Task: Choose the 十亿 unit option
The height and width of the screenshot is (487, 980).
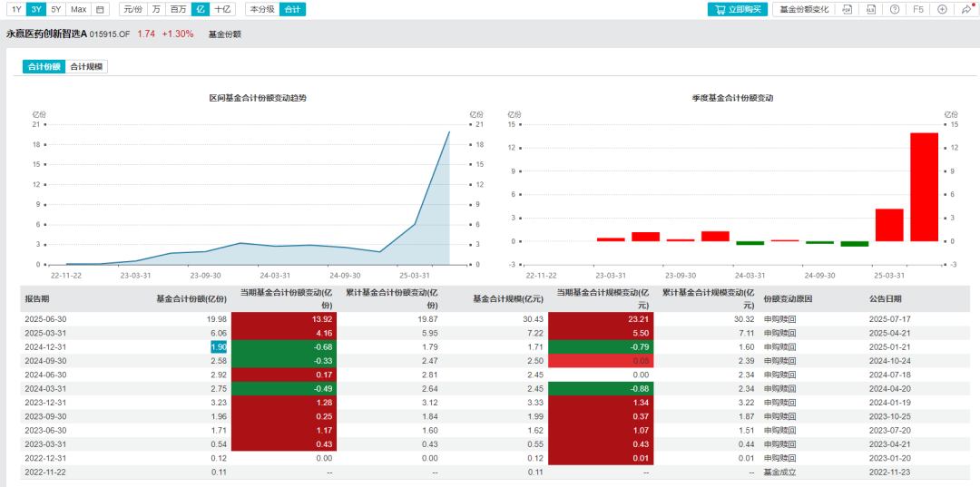Action: click(221, 9)
